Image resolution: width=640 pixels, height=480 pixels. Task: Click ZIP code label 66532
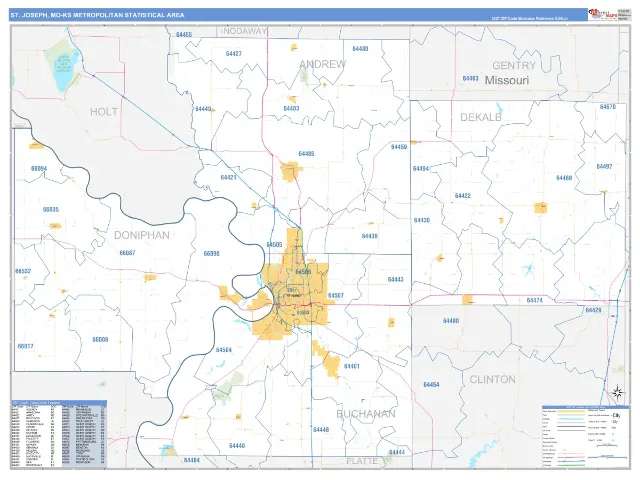click(23, 271)
